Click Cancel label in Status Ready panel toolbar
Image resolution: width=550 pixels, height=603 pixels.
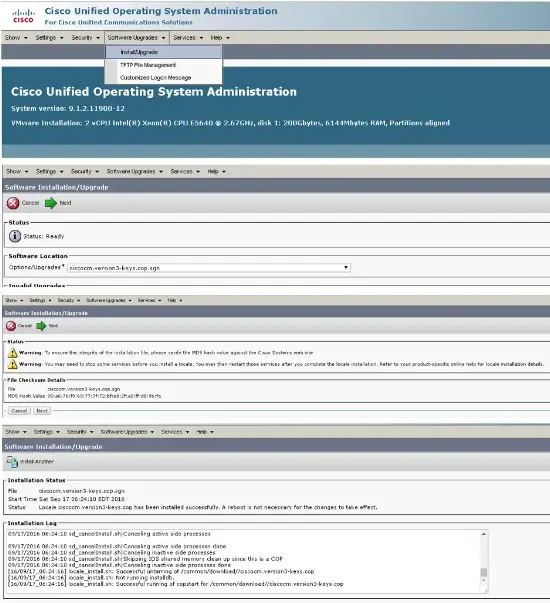point(30,203)
